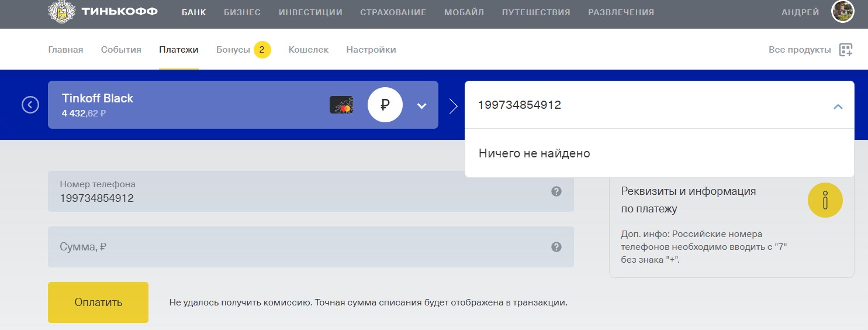This screenshot has height=330, width=868.
Task: Click the yellow info icon for payment details
Action: coord(825,200)
